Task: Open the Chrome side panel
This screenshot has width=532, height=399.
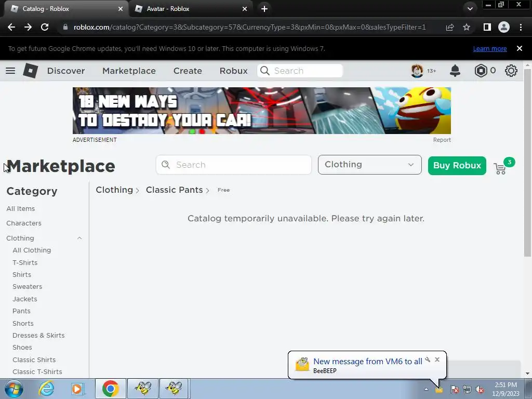Action: 487,27
